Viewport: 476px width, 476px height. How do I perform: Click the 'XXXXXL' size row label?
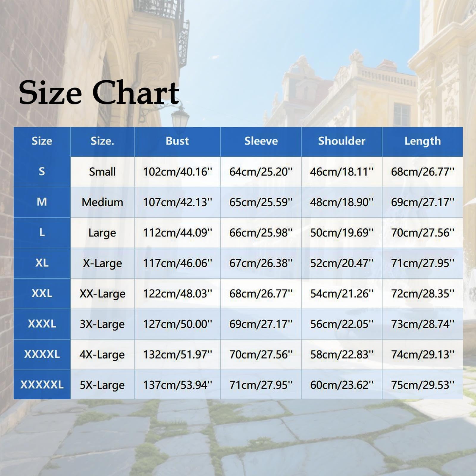click(x=42, y=385)
